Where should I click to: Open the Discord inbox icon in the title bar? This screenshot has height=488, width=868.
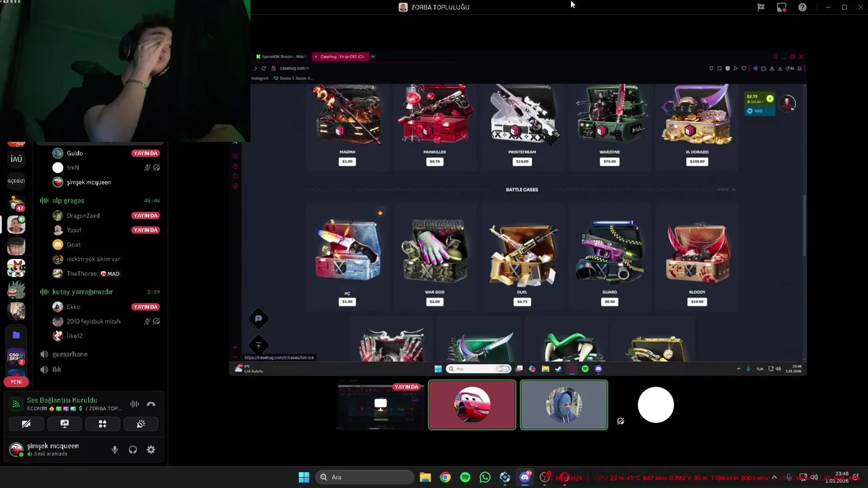pos(781,7)
